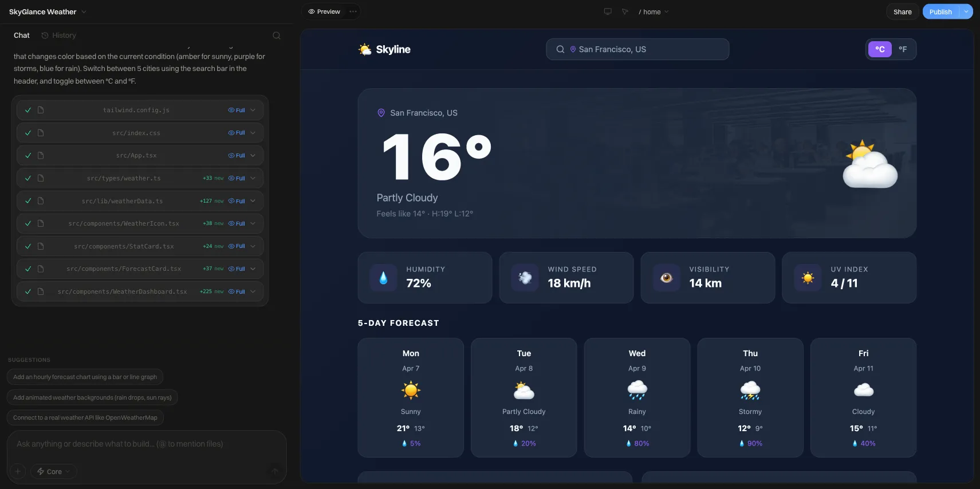Image resolution: width=980 pixels, height=489 pixels.
Task: Switch temperature units to °F
Action: (x=903, y=49)
